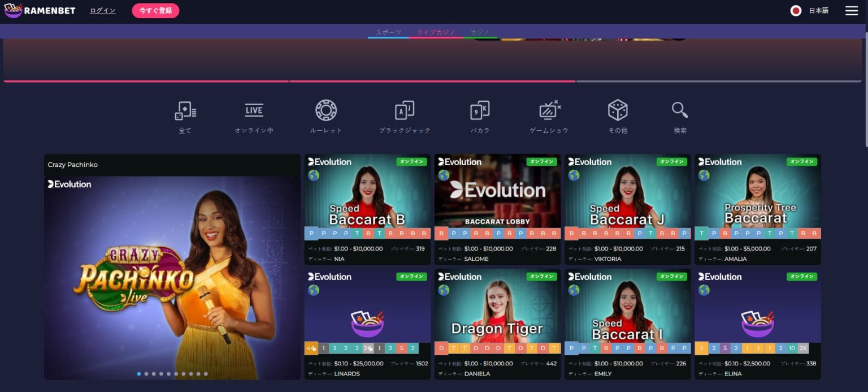Open the 検索 magnifier search icon

click(x=680, y=110)
